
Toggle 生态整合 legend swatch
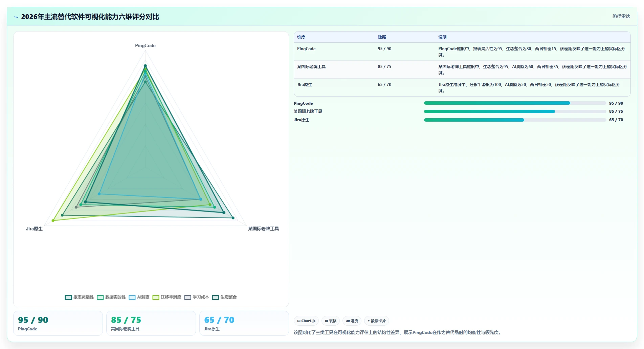[x=216, y=297]
